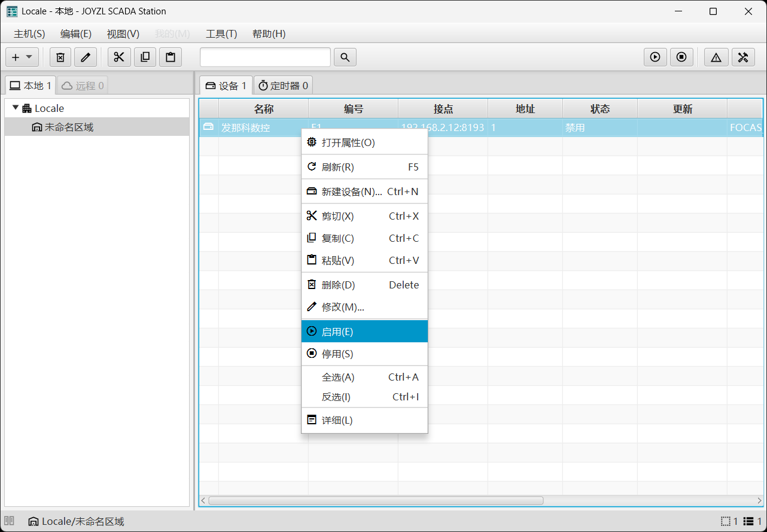Screen dimensions: 767x532
Task: Collapse the Locale tree node arrow
Action: click(x=16, y=108)
